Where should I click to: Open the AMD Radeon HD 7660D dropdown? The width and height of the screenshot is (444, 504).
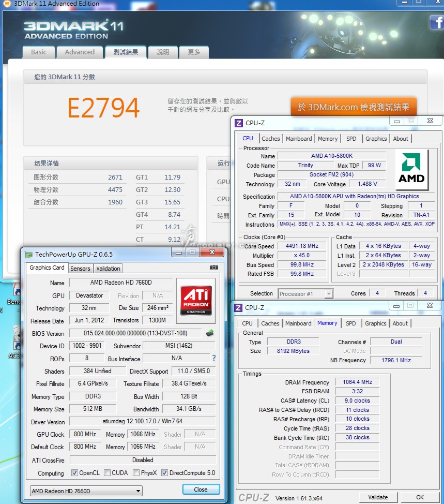tap(86, 491)
